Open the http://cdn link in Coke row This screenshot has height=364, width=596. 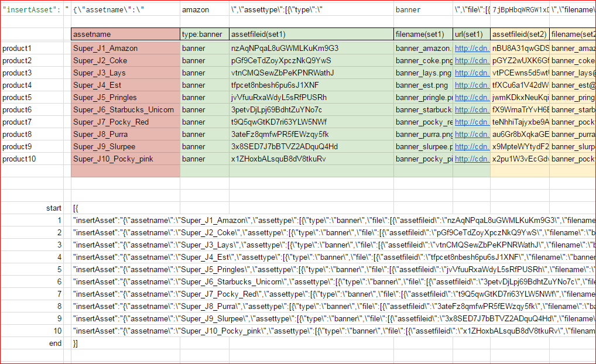[x=472, y=60]
